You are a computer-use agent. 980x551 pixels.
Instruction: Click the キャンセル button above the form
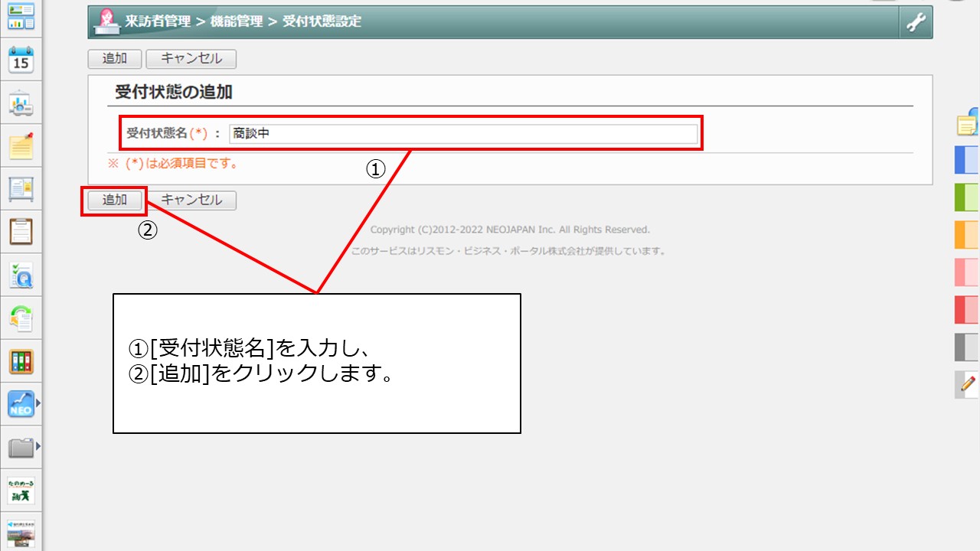tap(191, 59)
